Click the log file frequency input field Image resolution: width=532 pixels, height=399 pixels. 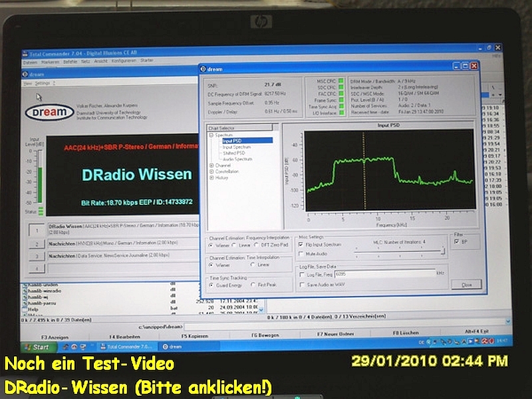[385, 274]
